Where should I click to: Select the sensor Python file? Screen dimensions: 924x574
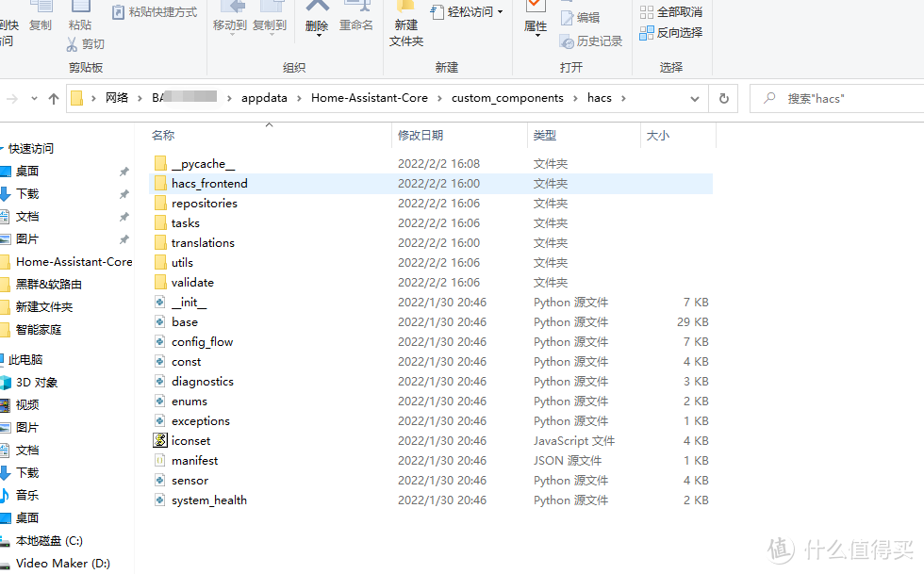point(190,481)
